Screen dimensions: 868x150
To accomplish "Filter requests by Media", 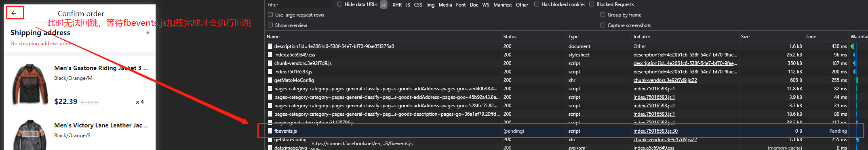I will coord(445,5).
